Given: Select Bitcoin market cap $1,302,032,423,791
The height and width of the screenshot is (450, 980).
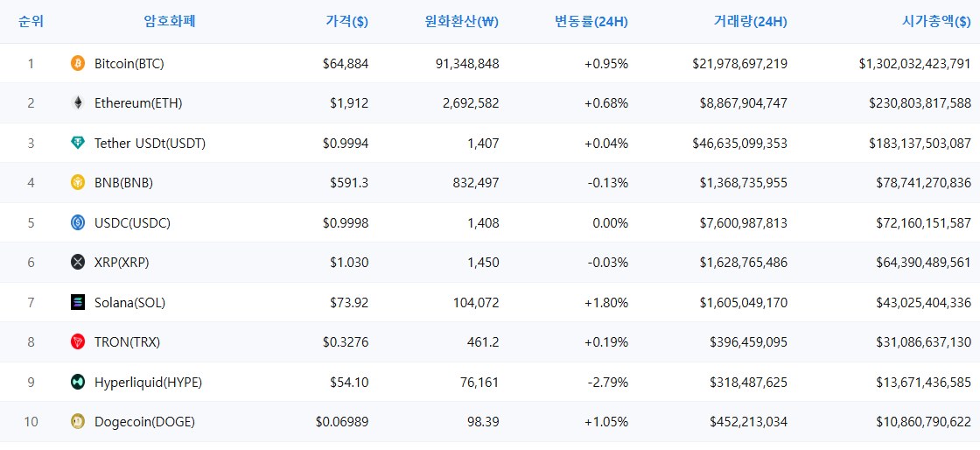Looking at the screenshot, I should pyautogui.click(x=915, y=63).
